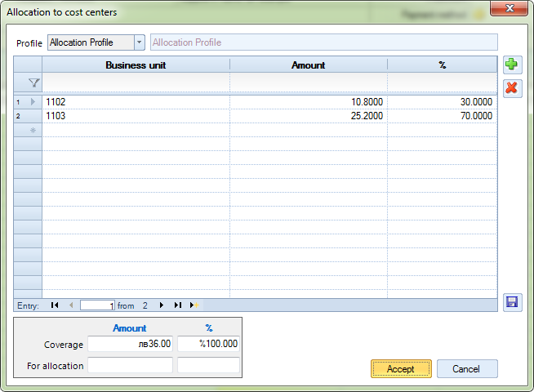Add a new allocation row with green plus
This screenshot has height=392, width=534.
click(x=512, y=65)
